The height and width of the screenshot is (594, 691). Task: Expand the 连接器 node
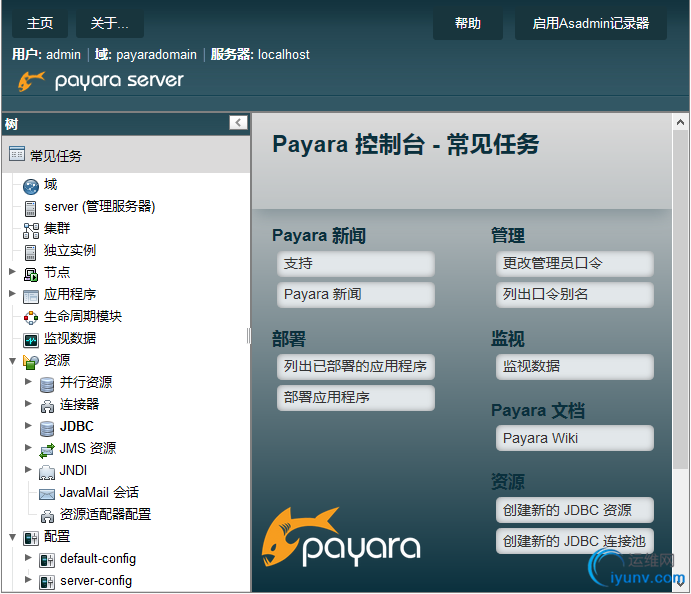pyautogui.click(x=28, y=403)
